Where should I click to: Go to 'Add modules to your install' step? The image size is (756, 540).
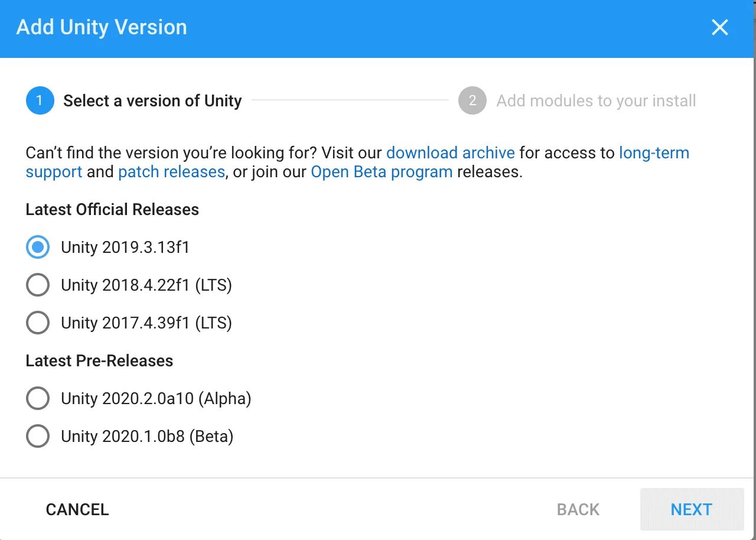pos(596,101)
